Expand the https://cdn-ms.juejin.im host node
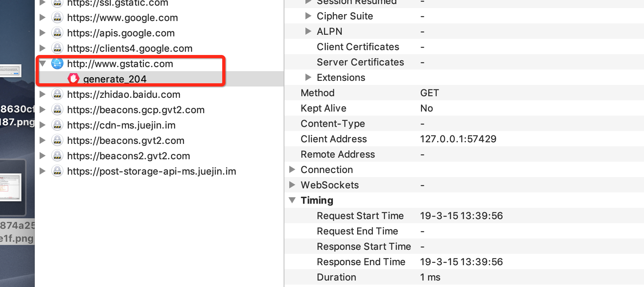The image size is (644, 287). click(42, 125)
